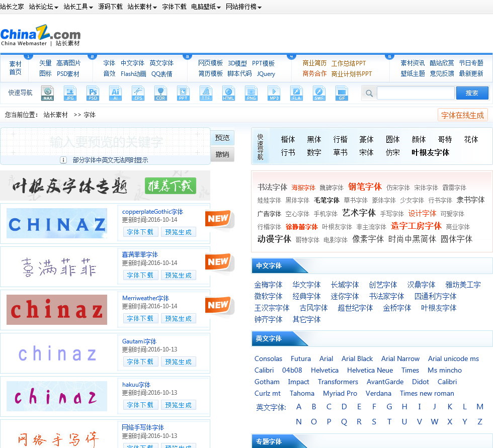Click 预览生成 for hakuu字体

(x=179, y=405)
